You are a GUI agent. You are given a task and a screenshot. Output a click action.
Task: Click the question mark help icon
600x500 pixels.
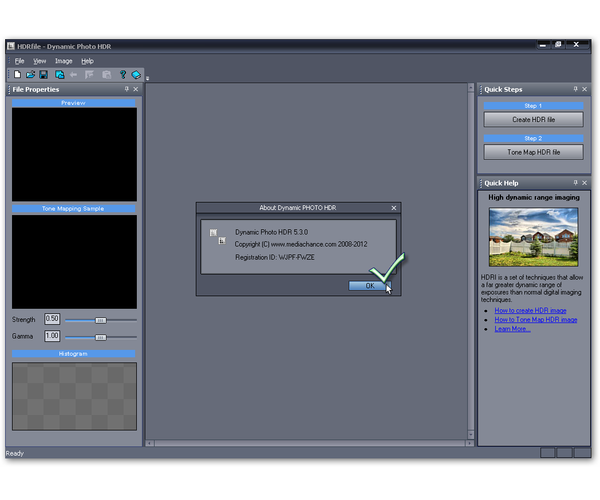123,74
